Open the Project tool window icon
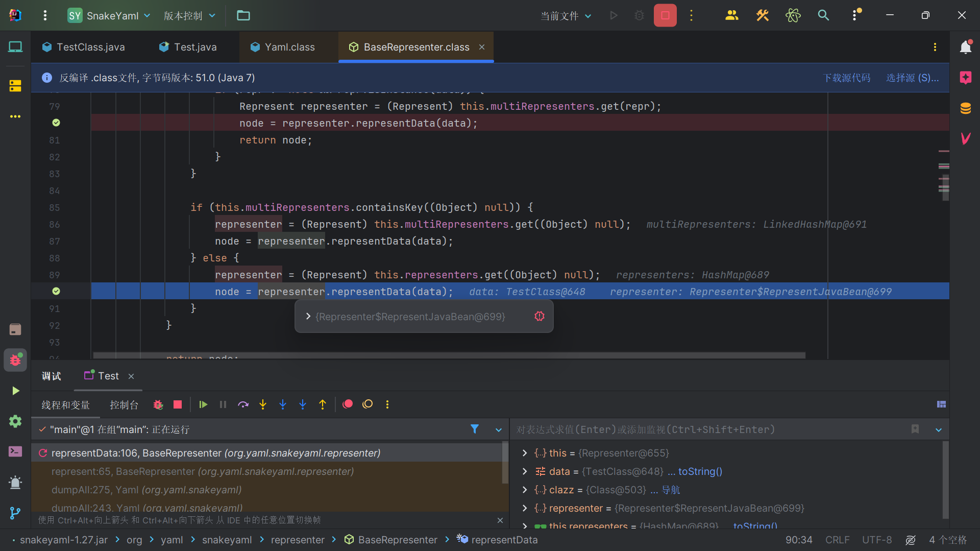Image resolution: width=980 pixels, height=551 pixels. [15, 47]
